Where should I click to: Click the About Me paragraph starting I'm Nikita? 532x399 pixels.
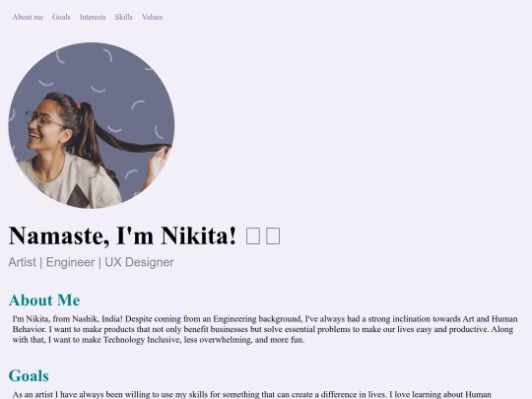click(x=265, y=329)
